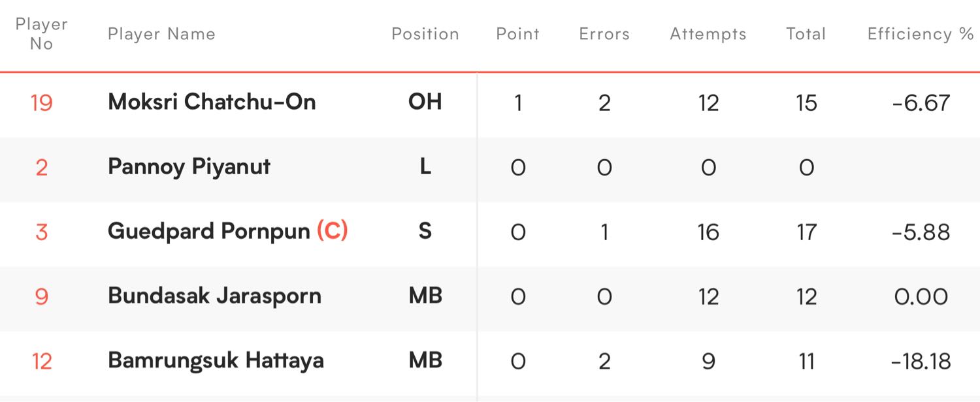Click the -6.67 efficiency value

point(921,102)
